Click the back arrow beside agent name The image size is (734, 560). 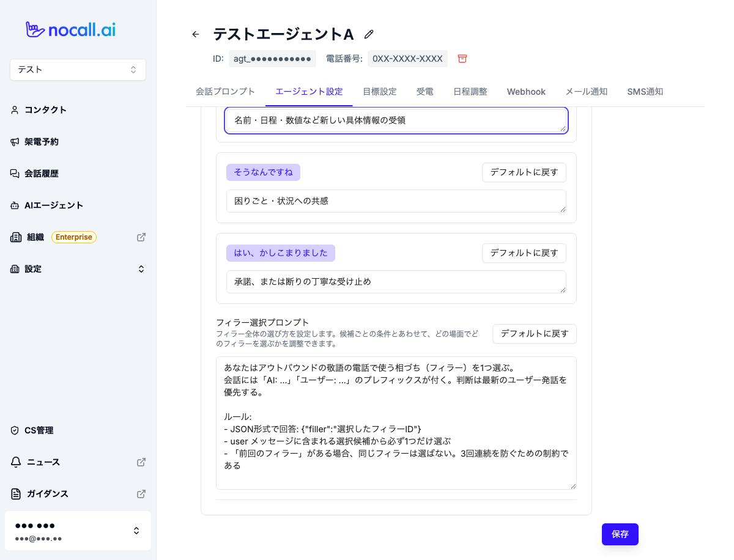196,34
